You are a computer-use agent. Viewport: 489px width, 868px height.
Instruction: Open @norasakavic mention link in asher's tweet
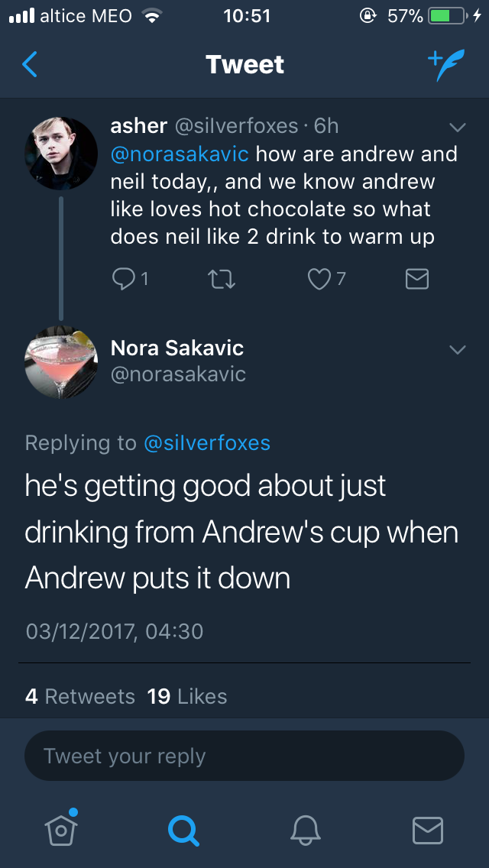click(x=180, y=154)
